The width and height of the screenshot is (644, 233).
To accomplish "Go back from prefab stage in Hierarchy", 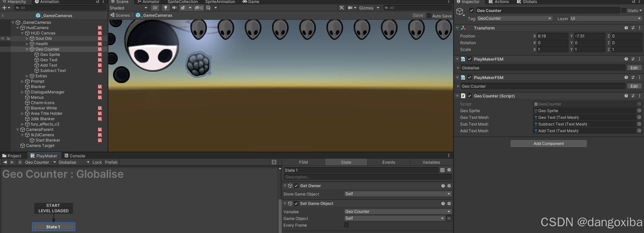I will 3,15.
